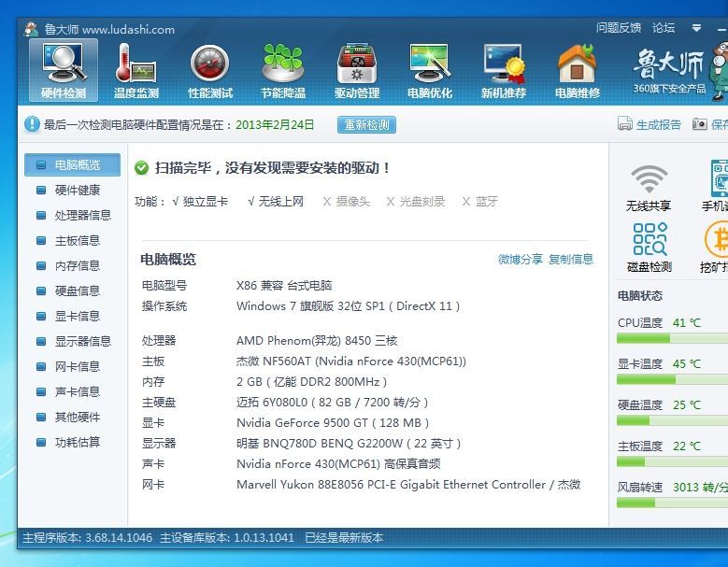Open the 驱动管理 driver management toolbox

[x=357, y=71]
